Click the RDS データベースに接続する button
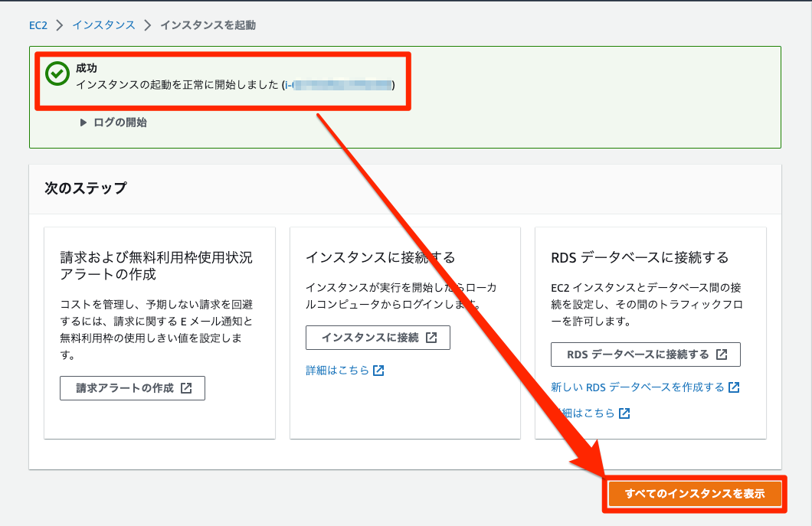This screenshot has width=812, height=526. (x=645, y=354)
